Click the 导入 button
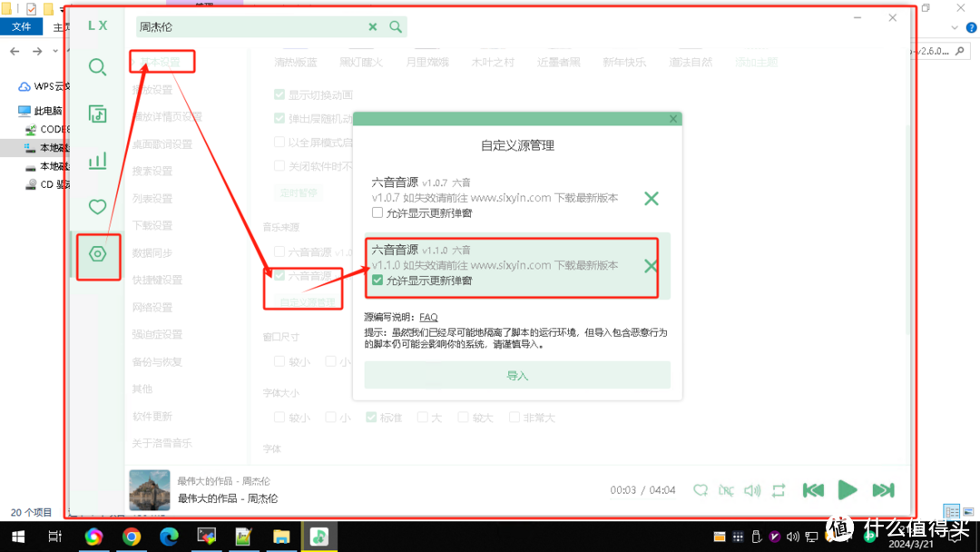The height and width of the screenshot is (552, 980). [517, 375]
